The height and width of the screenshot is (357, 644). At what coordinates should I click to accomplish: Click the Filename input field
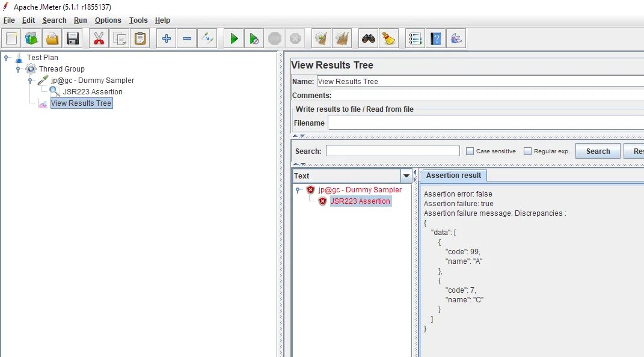click(x=486, y=123)
